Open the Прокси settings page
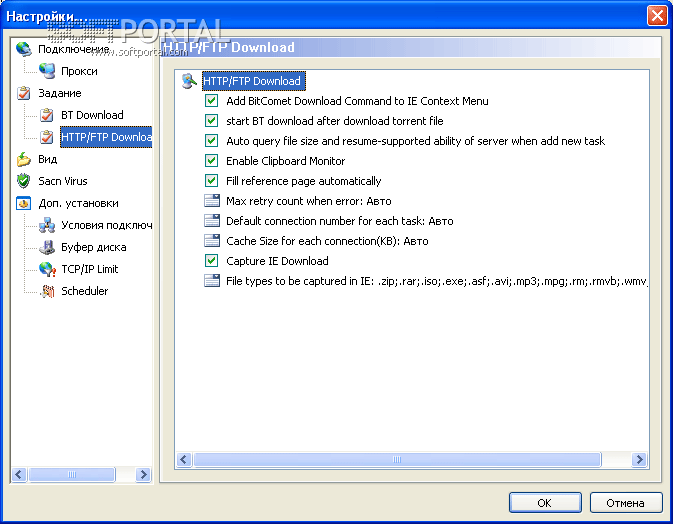Screen dimensions: 673x524 click(x=79, y=71)
